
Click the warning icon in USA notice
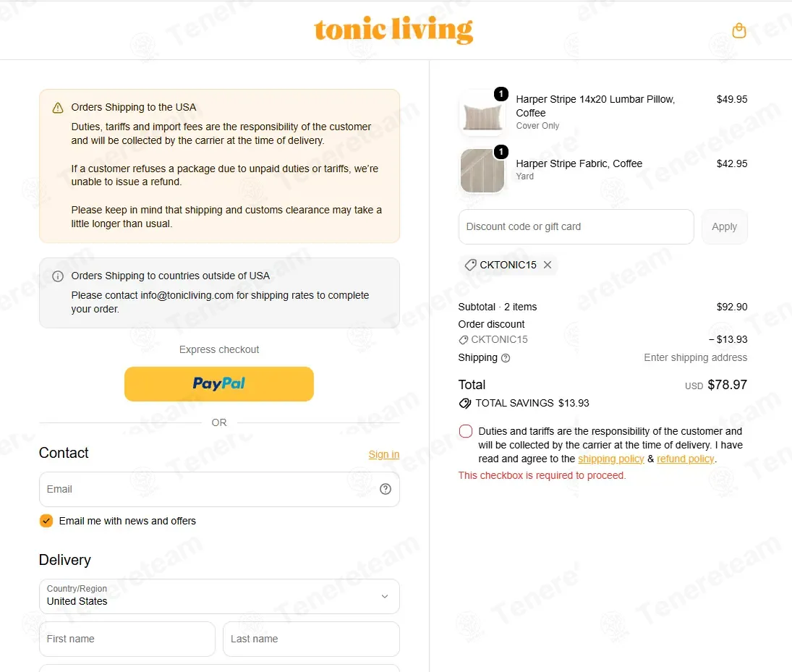point(58,108)
